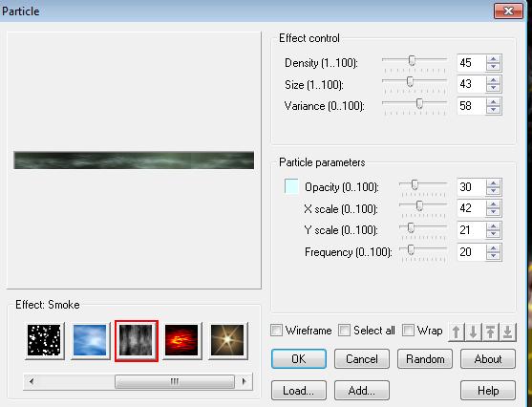Click the effect list right scroll arrow
Image resolution: width=532 pixels, height=407 pixels.
244,381
